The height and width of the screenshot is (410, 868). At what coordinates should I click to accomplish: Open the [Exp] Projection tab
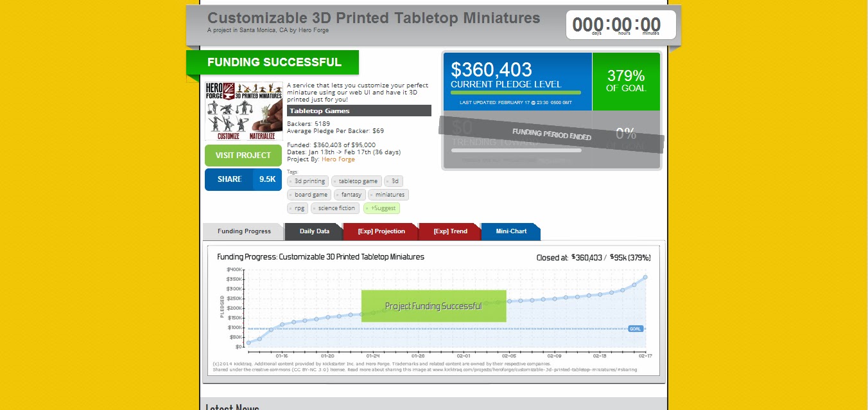381,231
